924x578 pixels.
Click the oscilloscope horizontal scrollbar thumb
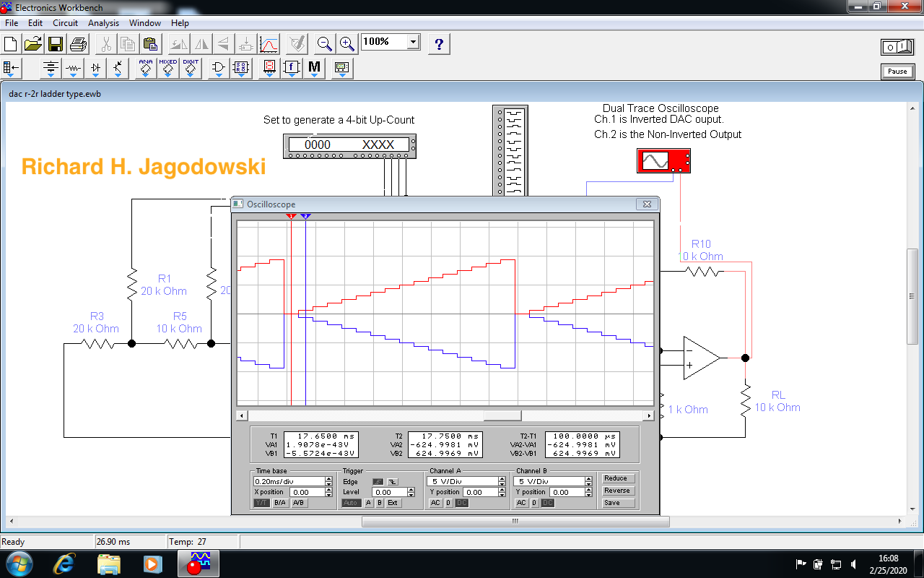(x=502, y=415)
